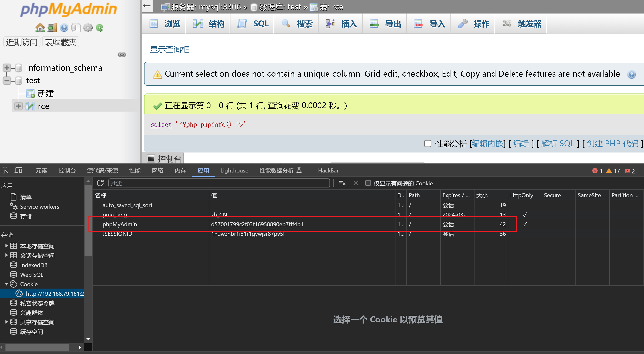Expand 本地存储空间 in storage tree
Screen dimensions: 644x354
(6, 246)
